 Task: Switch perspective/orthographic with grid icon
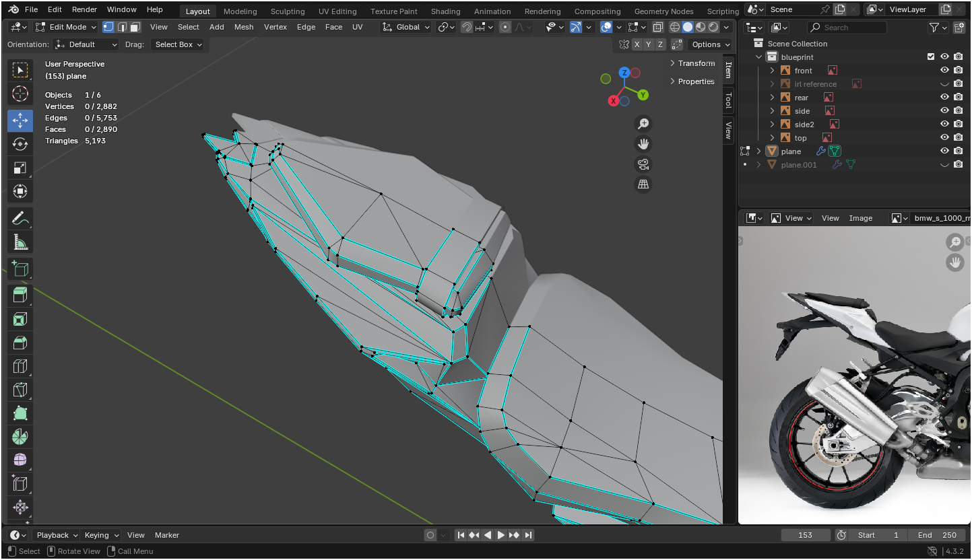[x=643, y=184]
